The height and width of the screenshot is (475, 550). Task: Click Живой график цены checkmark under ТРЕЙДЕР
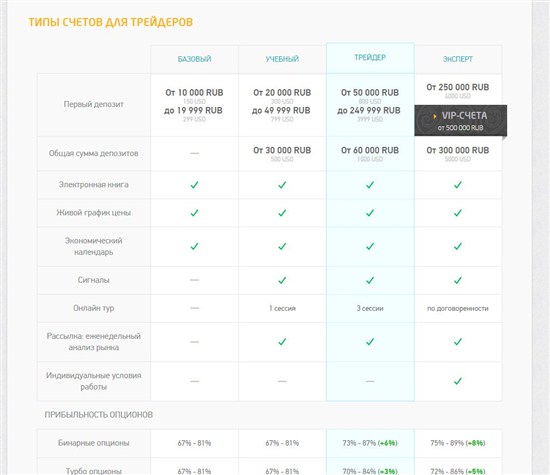point(370,213)
